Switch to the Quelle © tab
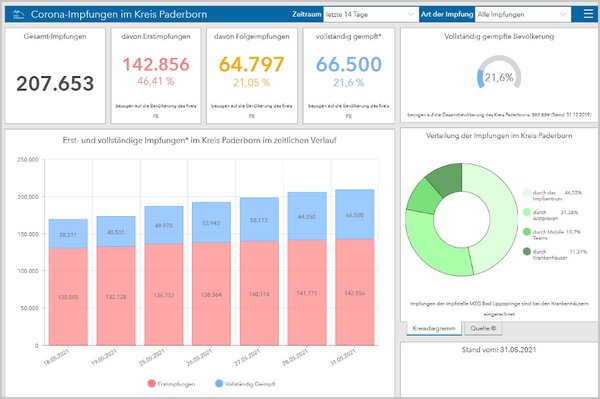This screenshot has height=399, width=600. pyautogui.click(x=483, y=328)
